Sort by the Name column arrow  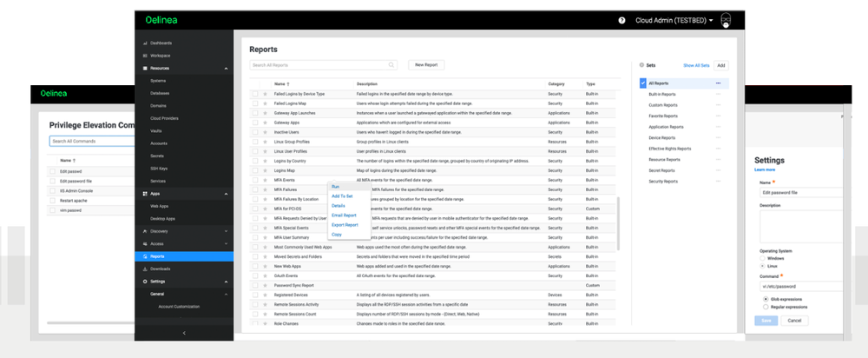point(287,84)
